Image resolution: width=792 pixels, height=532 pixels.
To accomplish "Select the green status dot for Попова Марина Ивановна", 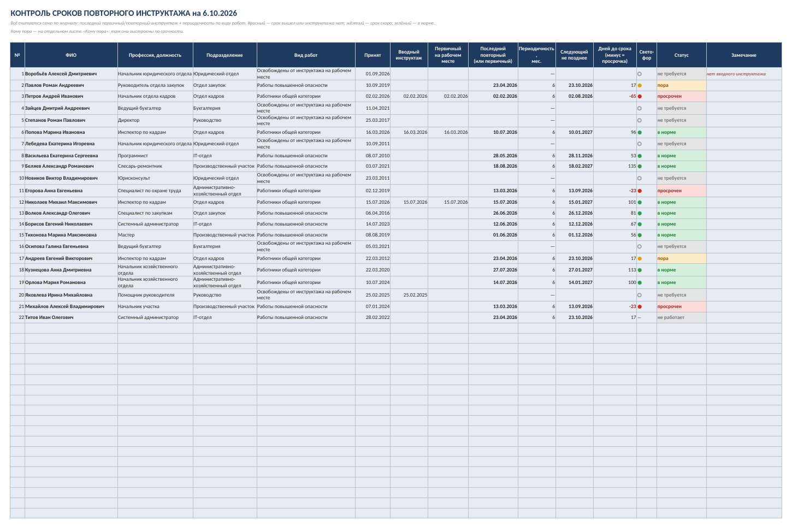I will 640,132.
